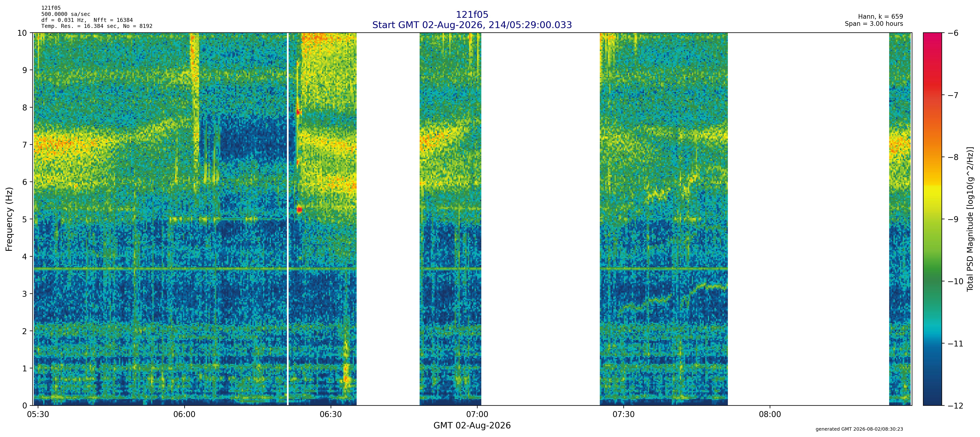Select the '5' tick on the frequency axis
The height and width of the screenshot is (437, 980).
(25, 219)
